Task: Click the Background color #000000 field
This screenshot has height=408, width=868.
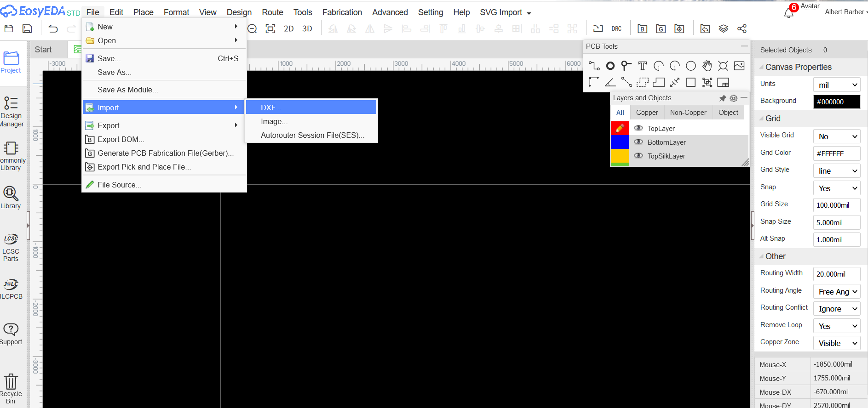Action: [x=837, y=102]
